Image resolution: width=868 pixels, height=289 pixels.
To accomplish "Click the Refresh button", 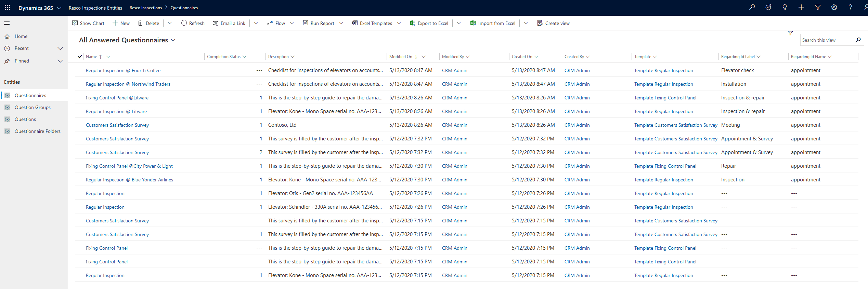I will click(193, 23).
